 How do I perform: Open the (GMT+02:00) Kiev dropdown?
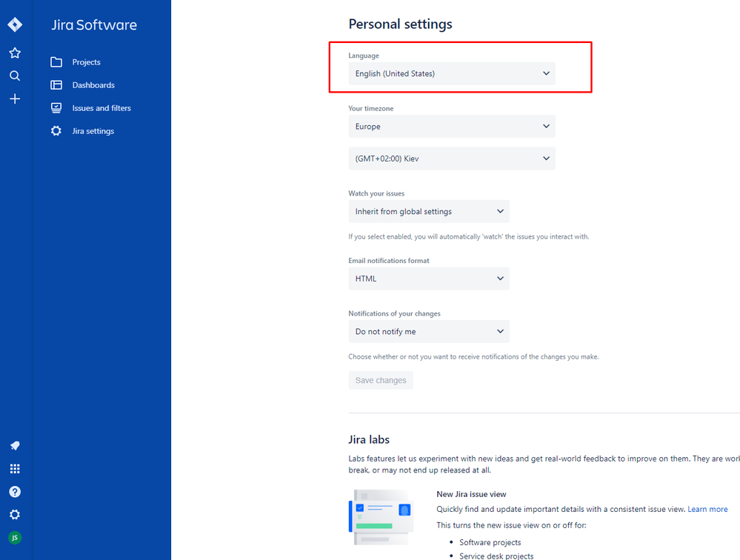[452, 159]
